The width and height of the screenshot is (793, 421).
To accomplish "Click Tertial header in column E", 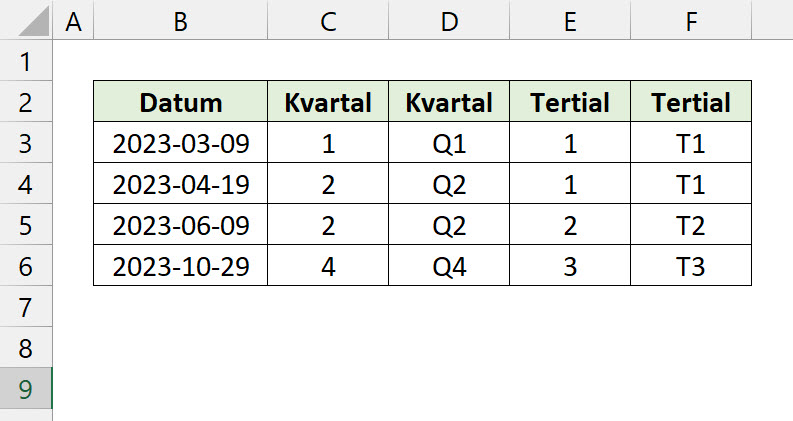I will (x=570, y=102).
